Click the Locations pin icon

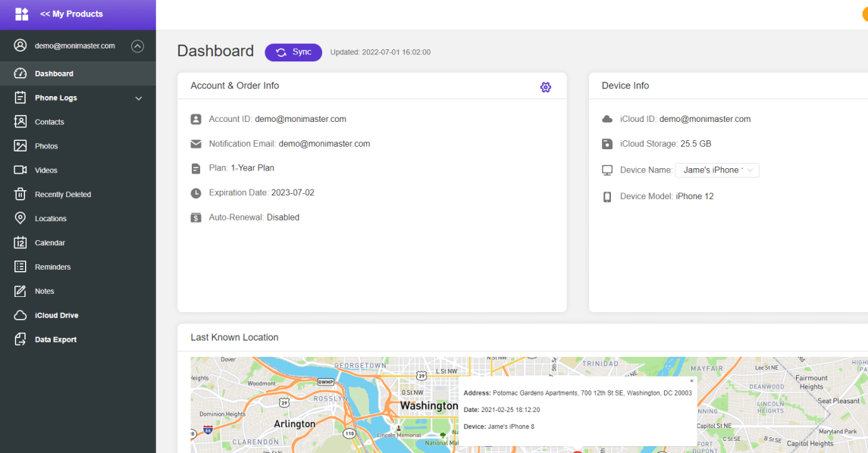pyautogui.click(x=20, y=218)
